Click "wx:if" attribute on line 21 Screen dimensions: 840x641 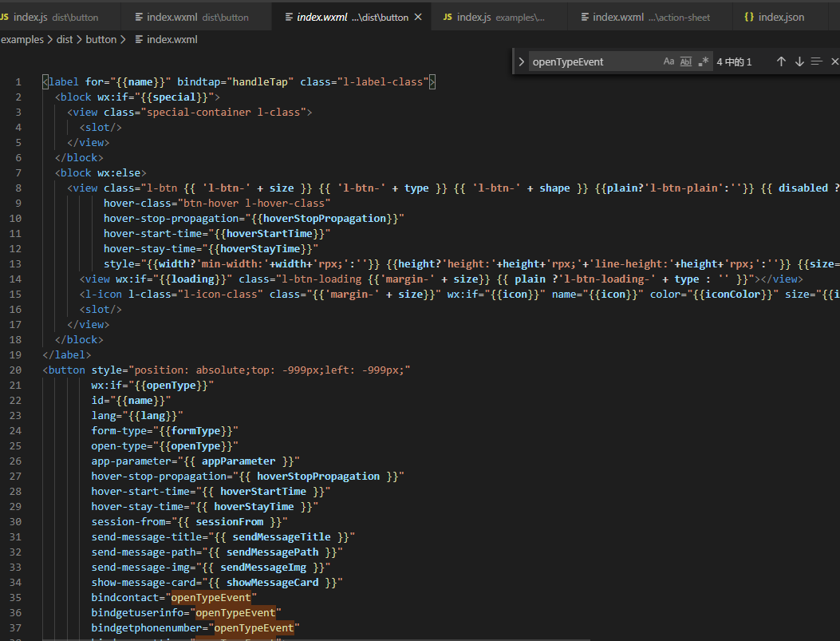[106, 385]
